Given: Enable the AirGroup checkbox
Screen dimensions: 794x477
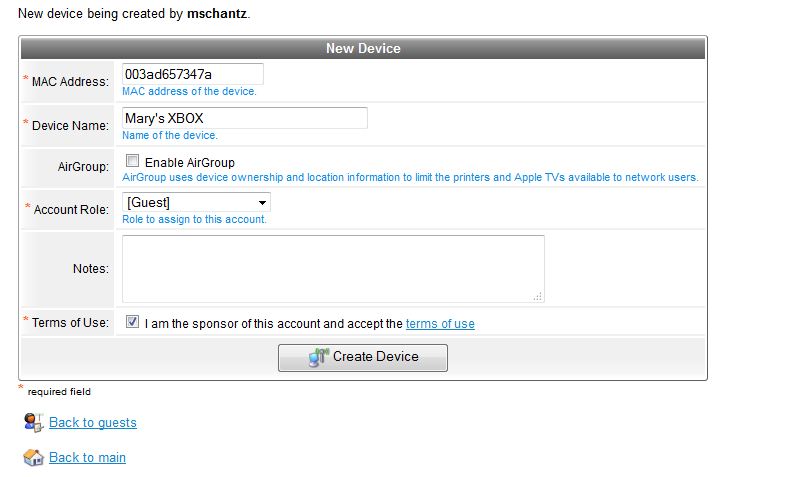Looking at the screenshot, I should 132,161.
